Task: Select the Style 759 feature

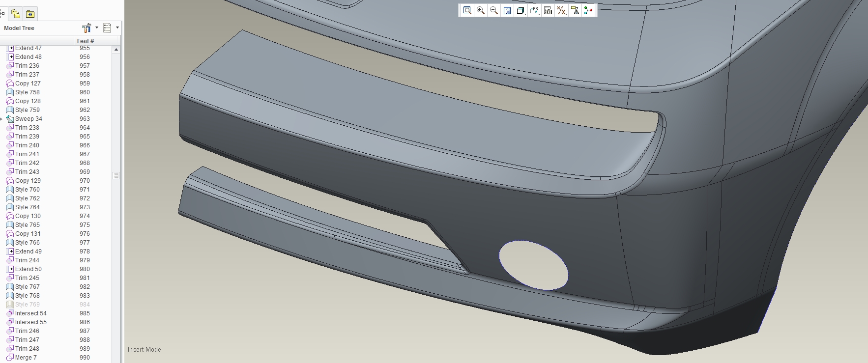Action: 28,110
